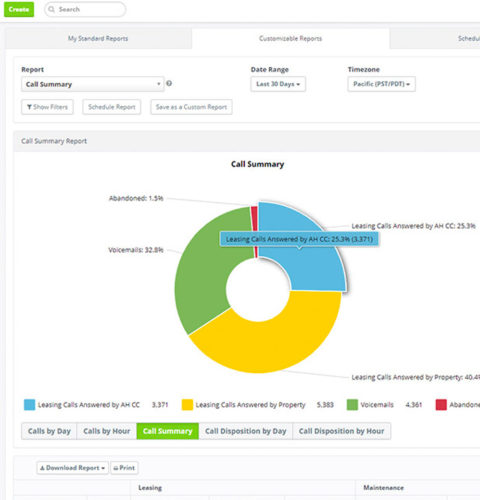Open the Pacific (PST/PDT) timezone dropdown

381,84
